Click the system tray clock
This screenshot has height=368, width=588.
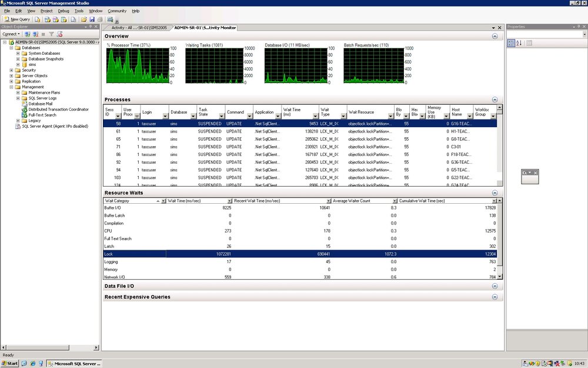click(x=579, y=363)
